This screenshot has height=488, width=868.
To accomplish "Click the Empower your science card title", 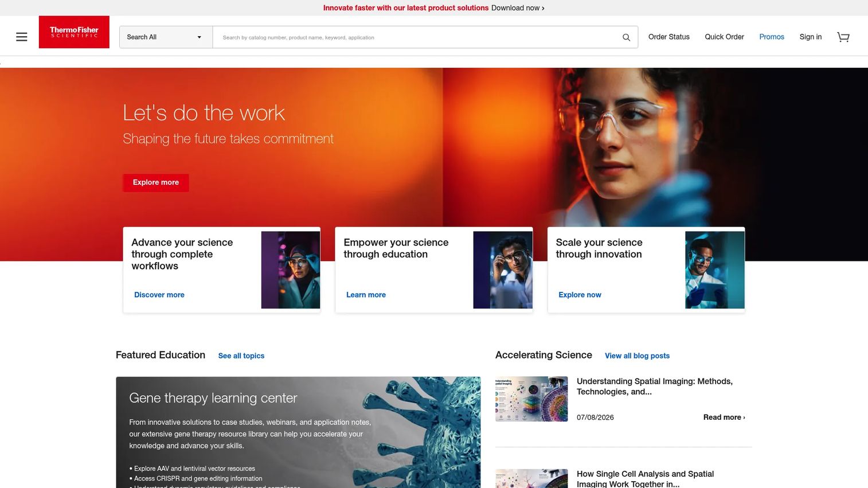I will pyautogui.click(x=396, y=248).
